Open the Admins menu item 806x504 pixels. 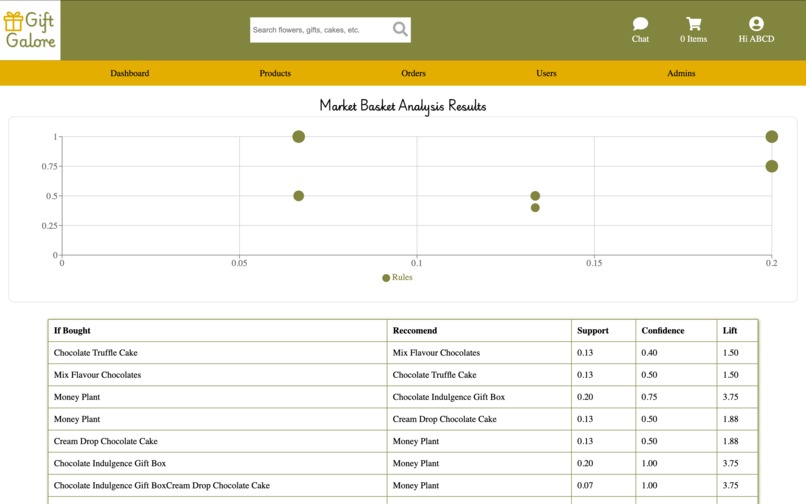click(681, 73)
